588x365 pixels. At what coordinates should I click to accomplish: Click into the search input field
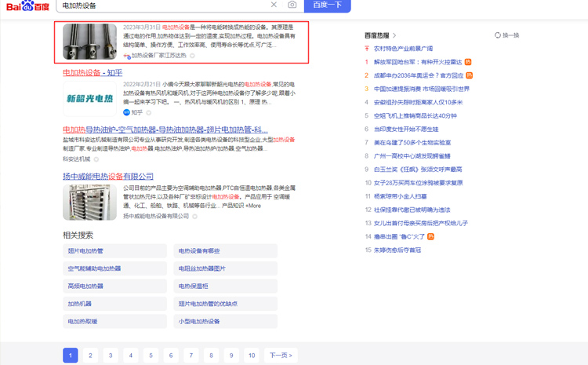pos(157,5)
